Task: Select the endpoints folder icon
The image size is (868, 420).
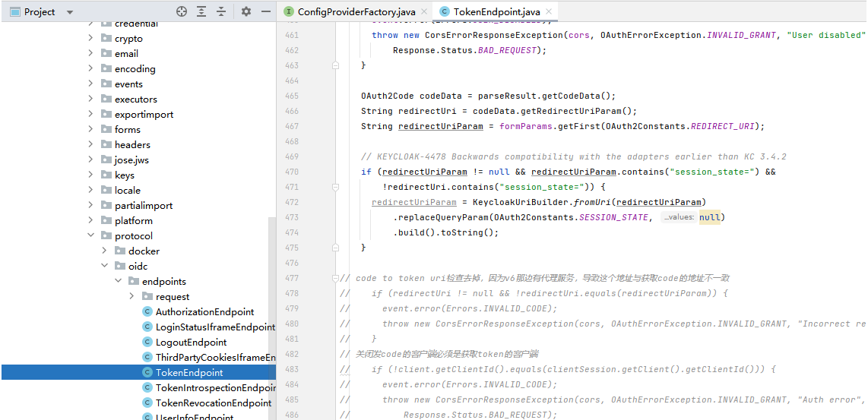Action: (x=134, y=281)
